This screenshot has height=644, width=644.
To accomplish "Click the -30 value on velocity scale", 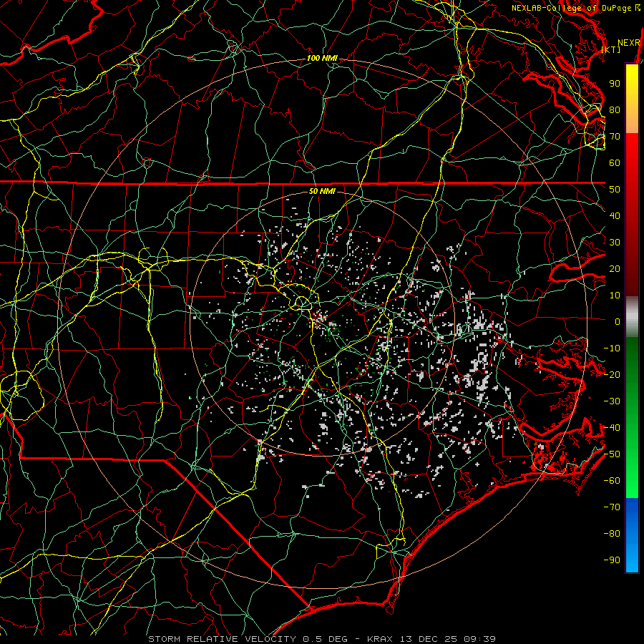I will [612, 401].
